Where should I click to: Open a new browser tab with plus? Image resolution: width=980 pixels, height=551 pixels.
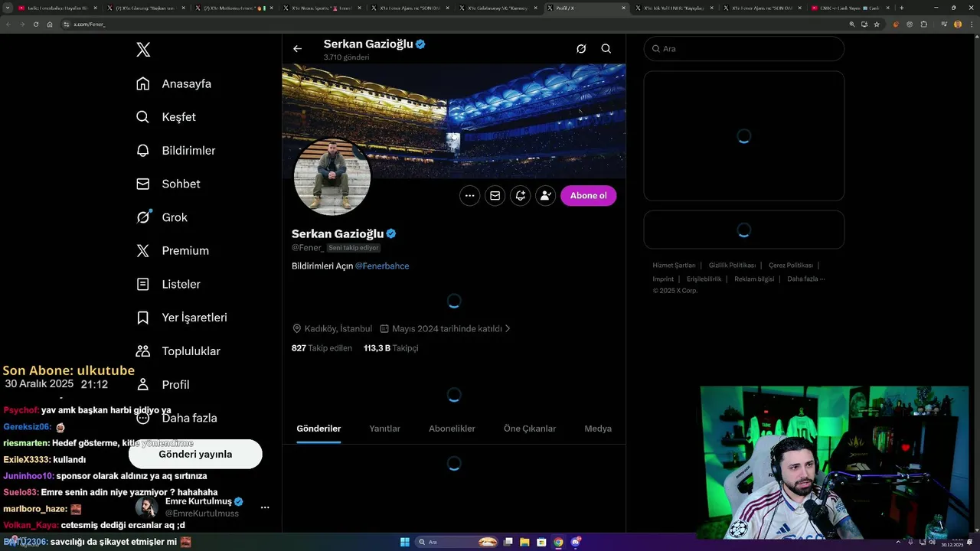coord(901,8)
